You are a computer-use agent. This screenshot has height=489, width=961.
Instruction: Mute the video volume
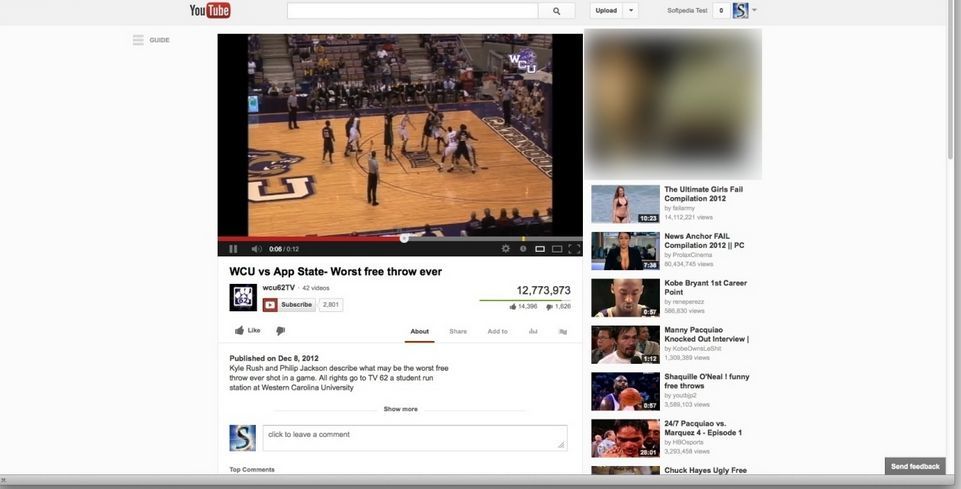click(x=256, y=249)
